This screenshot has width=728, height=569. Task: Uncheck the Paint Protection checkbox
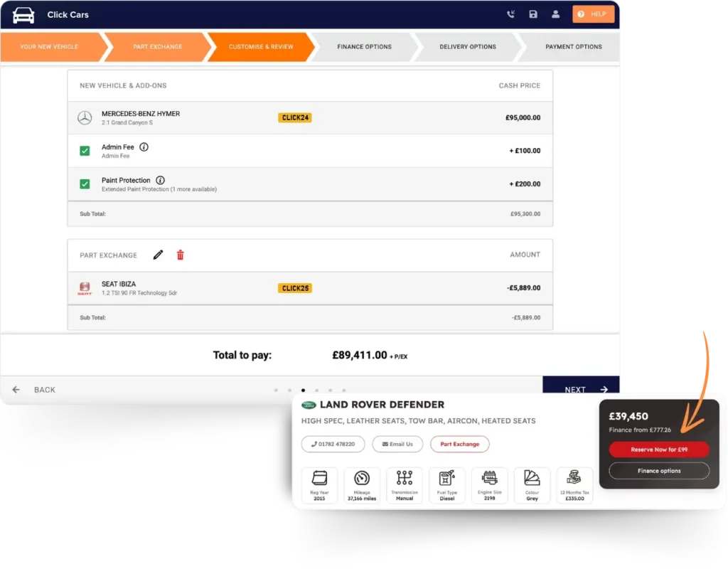tap(85, 184)
